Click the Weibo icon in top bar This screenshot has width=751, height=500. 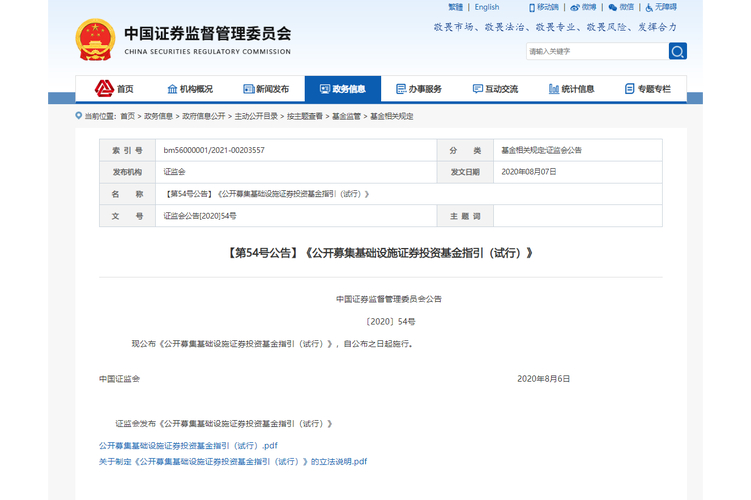[x=575, y=8]
